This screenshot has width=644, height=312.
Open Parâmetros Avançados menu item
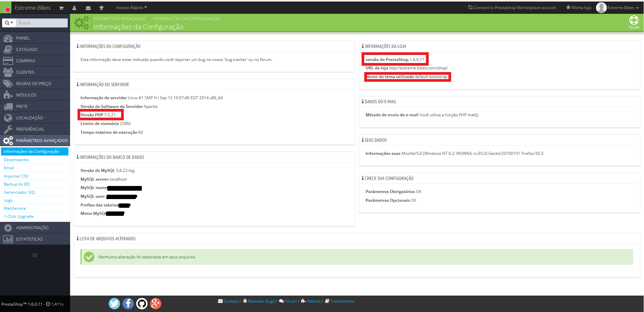[x=35, y=140]
